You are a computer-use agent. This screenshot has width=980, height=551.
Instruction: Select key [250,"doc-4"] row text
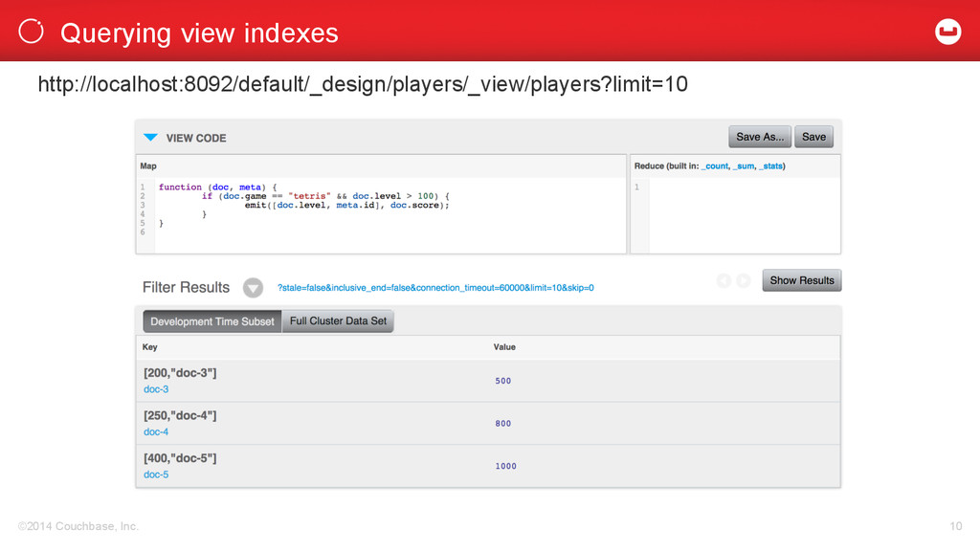pos(180,415)
